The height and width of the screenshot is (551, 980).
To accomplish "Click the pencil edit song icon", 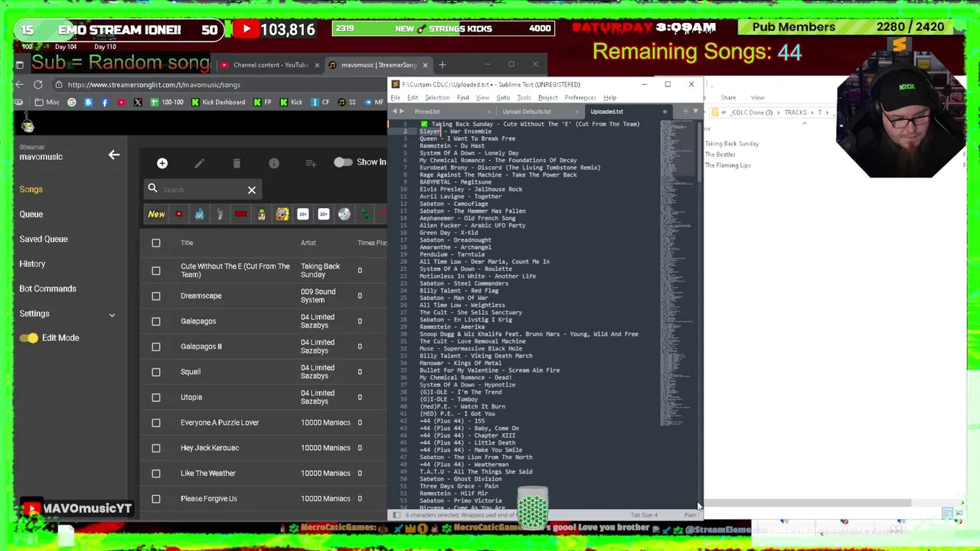I will (x=199, y=163).
